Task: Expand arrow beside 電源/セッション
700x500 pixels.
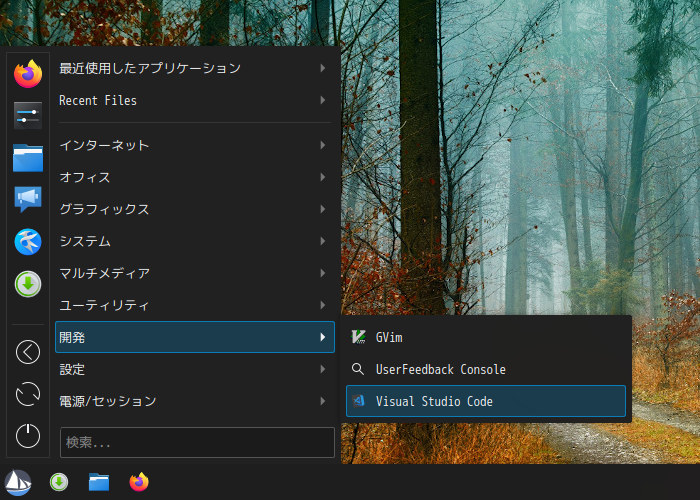Action: 323,401
